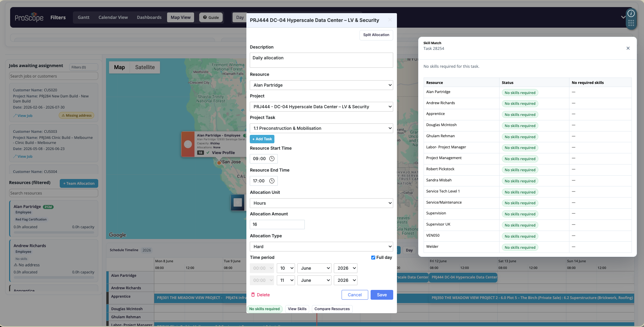644x327 pixels.
Task: Open the start month June dropdown
Action: (314, 268)
